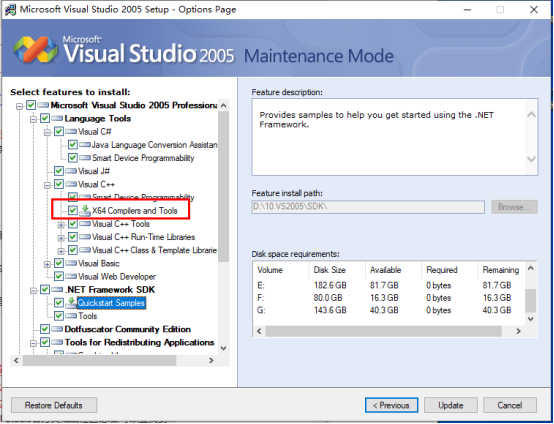Click the Disk Size column header
554x424 pixels.
point(337,270)
